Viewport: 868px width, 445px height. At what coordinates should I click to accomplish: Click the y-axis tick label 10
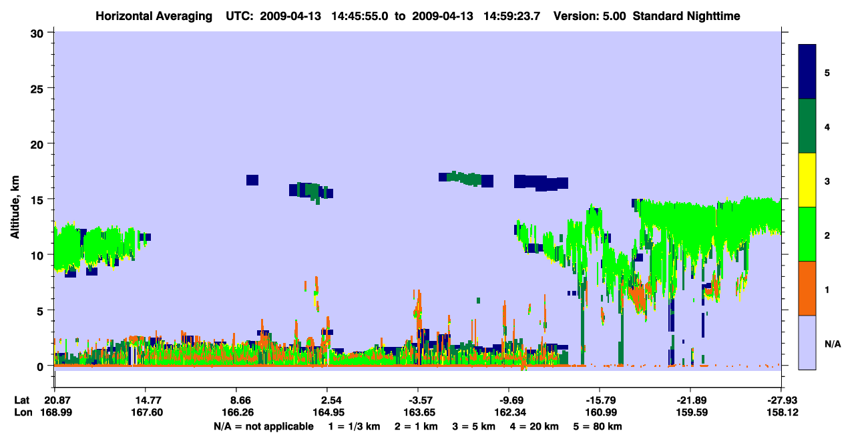pyautogui.click(x=39, y=255)
